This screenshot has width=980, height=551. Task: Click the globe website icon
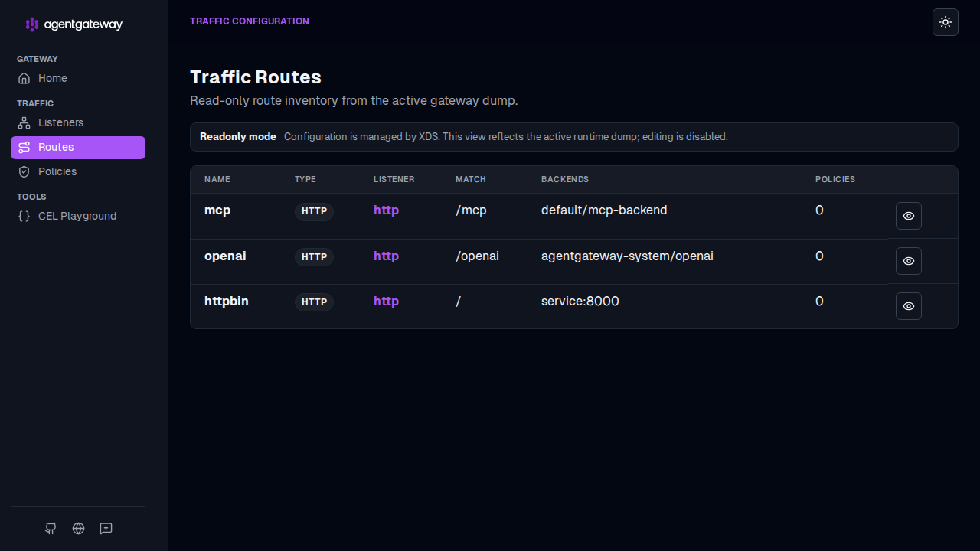pyautogui.click(x=78, y=528)
